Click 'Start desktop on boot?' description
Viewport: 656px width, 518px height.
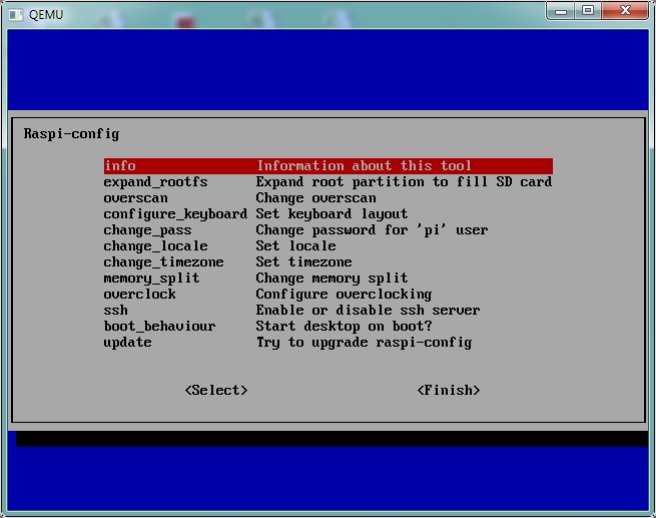point(344,326)
